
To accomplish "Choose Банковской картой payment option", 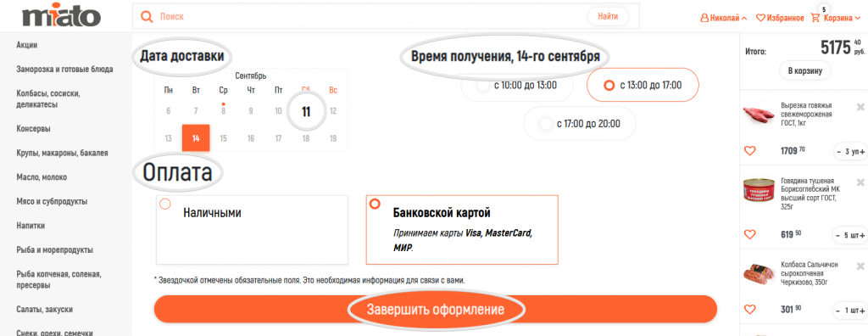I will [x=462, y=230].
